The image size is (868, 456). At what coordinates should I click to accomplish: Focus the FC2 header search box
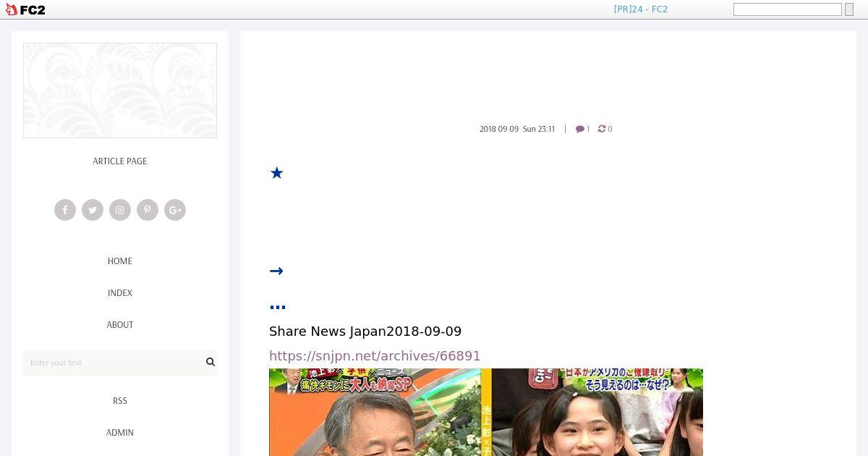pyautogui.click(x=788, y=9)
